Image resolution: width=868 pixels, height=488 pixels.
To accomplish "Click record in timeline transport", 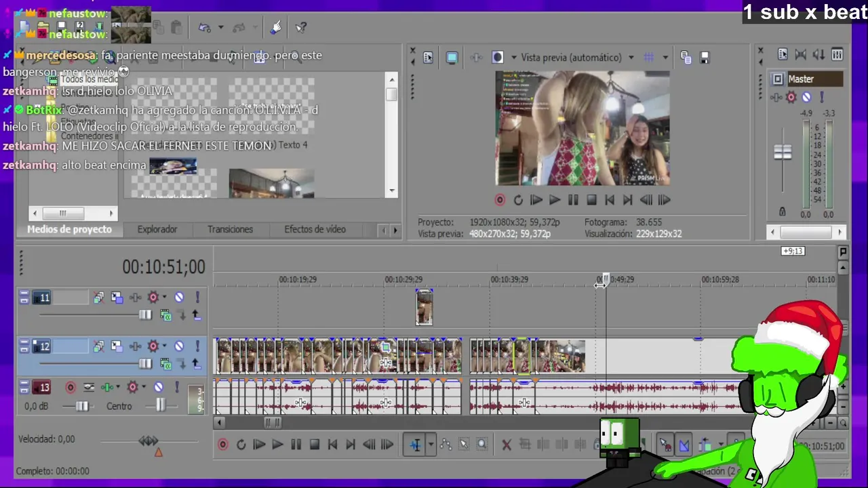I will click(222, 445).
